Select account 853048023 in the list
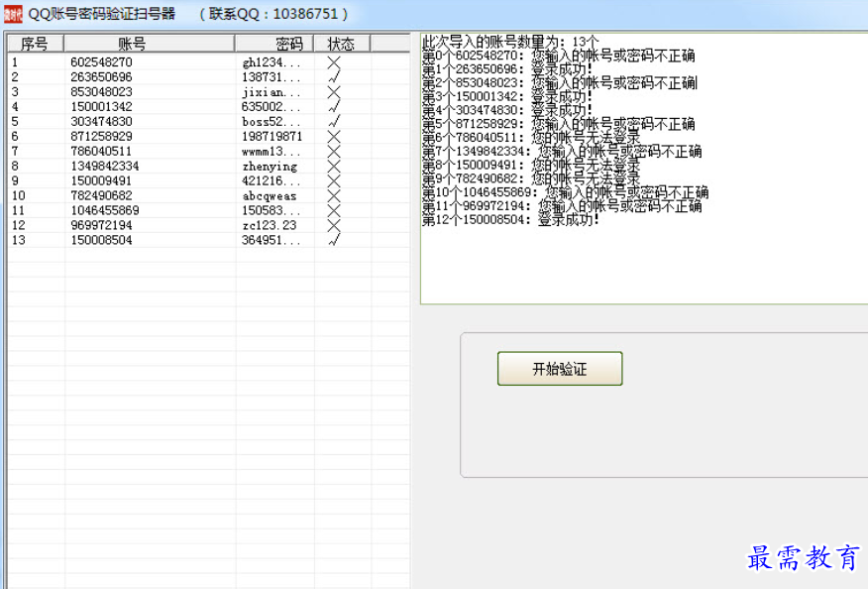This screenshot has width=868, height=589. coord(101,92)
